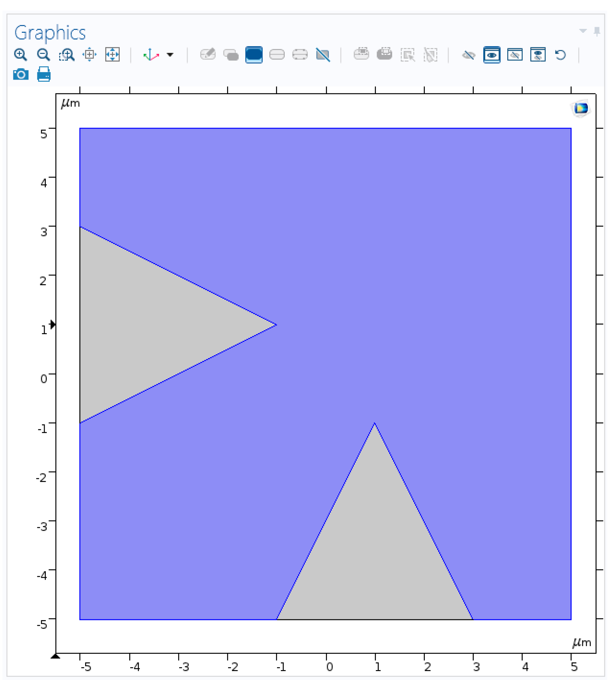This screenshot has width=616, height=687.
Task: Click the Print icon
Action: pyautogui.click(x=44, y=75)
